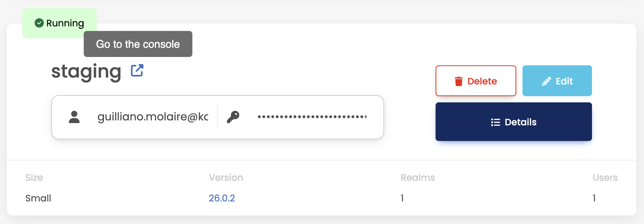Click the green Running checkmark icon
The height and width of the screenshot is (224, 644).
point(39,23)
